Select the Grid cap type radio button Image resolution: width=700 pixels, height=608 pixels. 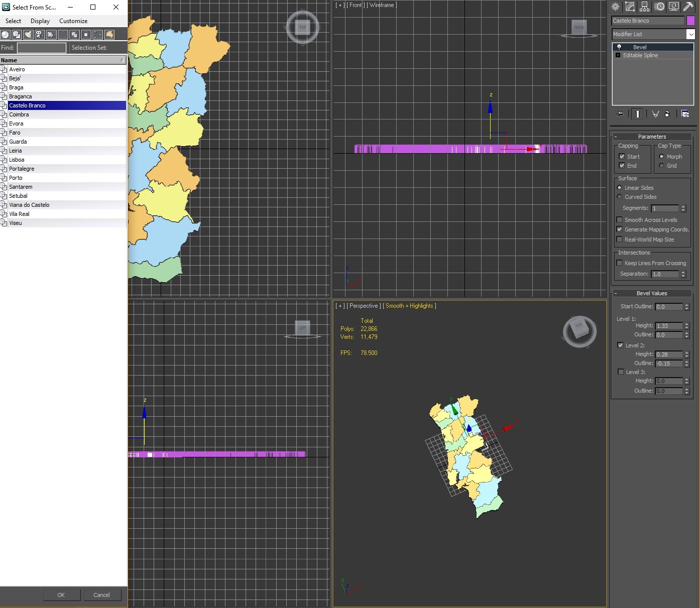pyautogui.click(x=661, y=166)
